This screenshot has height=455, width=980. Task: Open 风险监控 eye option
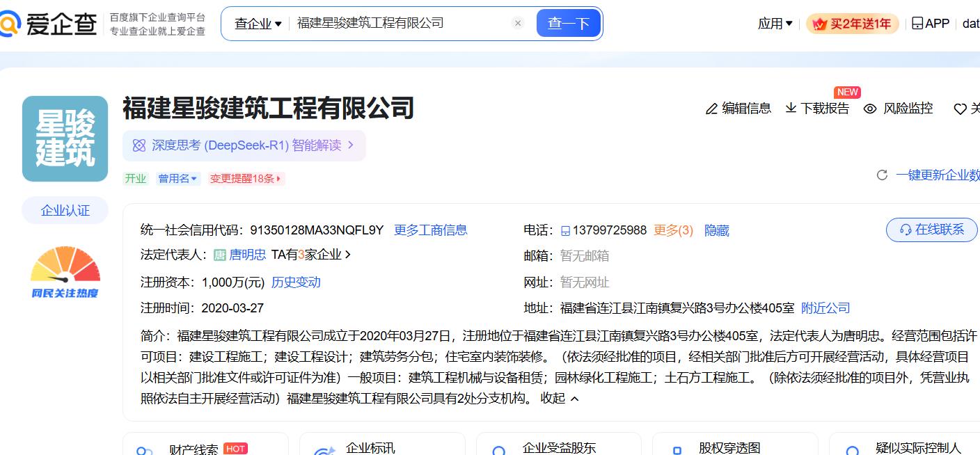point(899,109)
